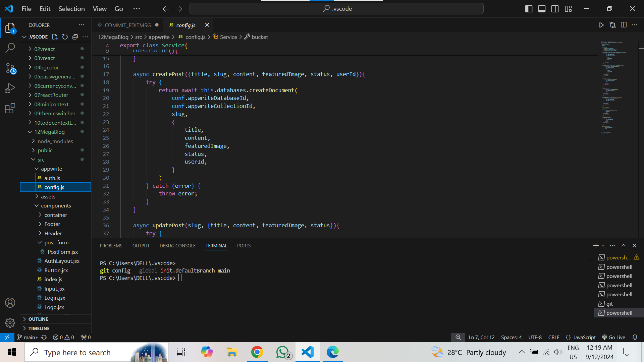This screenshot has height=362, width=644.
Task: Click the code minimap preview
Action: click(x=612, y=87)
